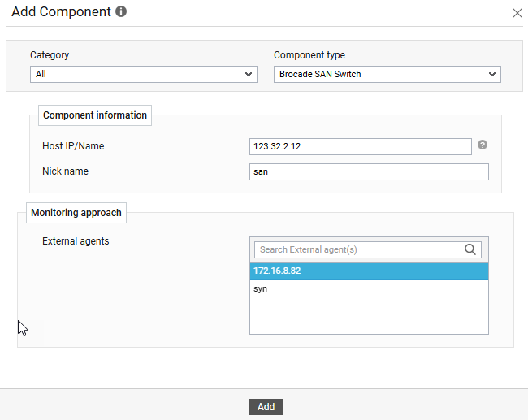Click the Host IP/Name label

[73, 146]
